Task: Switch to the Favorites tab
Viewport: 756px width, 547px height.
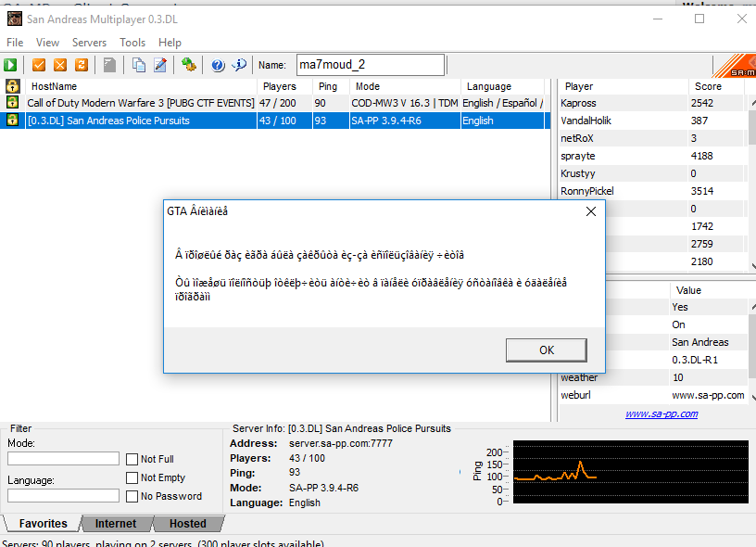Action: (x=43, y=524)
